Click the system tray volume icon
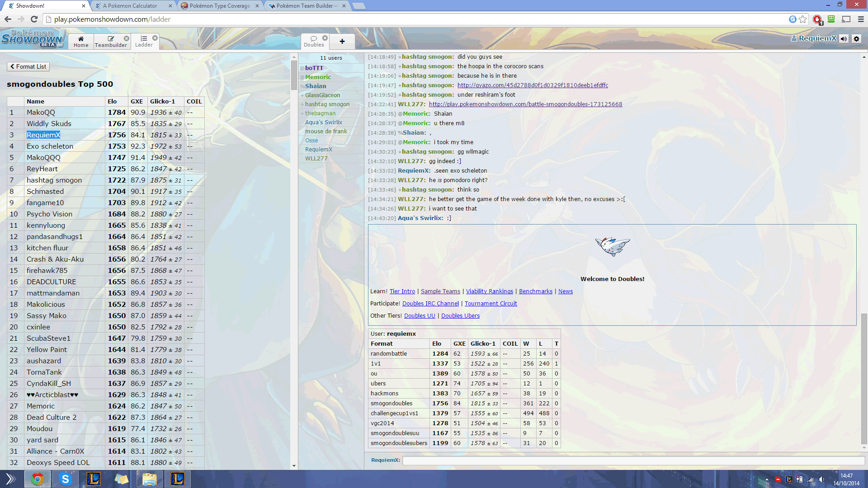Viewport: 868px width, 488px height. pos(822,479)
